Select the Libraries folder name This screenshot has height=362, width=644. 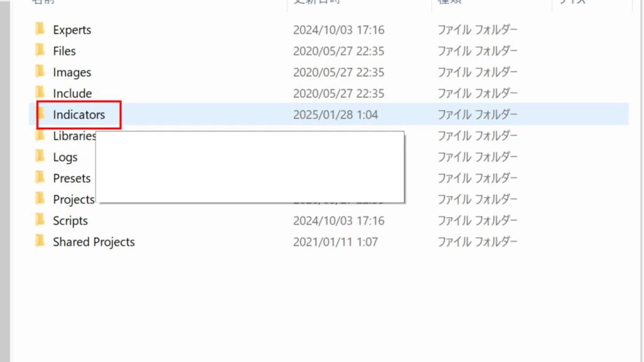pyautogui.click(x=74, y=136)
